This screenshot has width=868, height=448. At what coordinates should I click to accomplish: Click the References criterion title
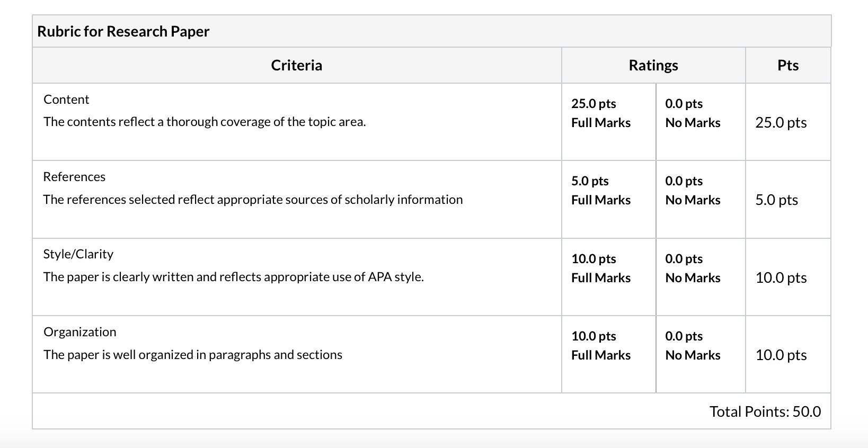tap(74, 177)
